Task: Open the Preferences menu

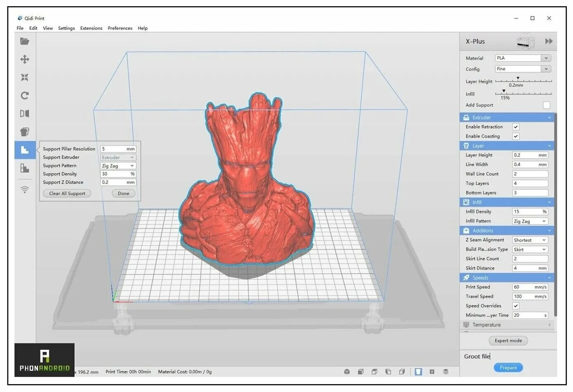Action: (120, 28)
